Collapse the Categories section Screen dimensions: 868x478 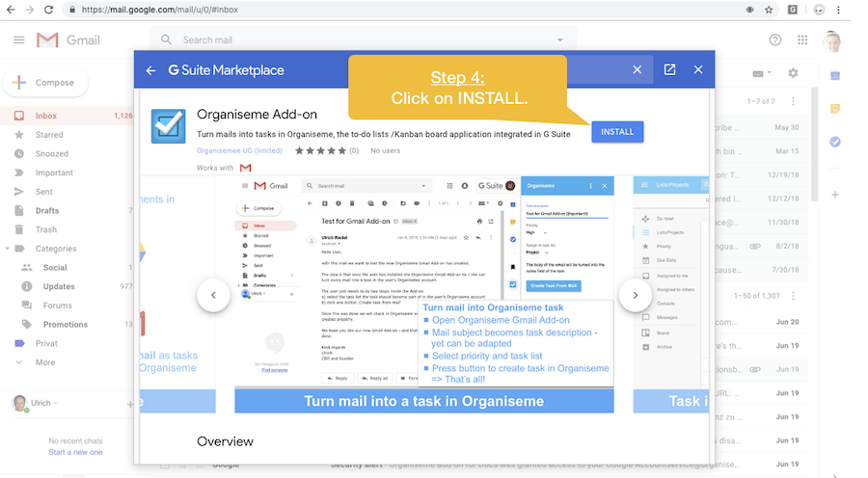pos(8,248)
